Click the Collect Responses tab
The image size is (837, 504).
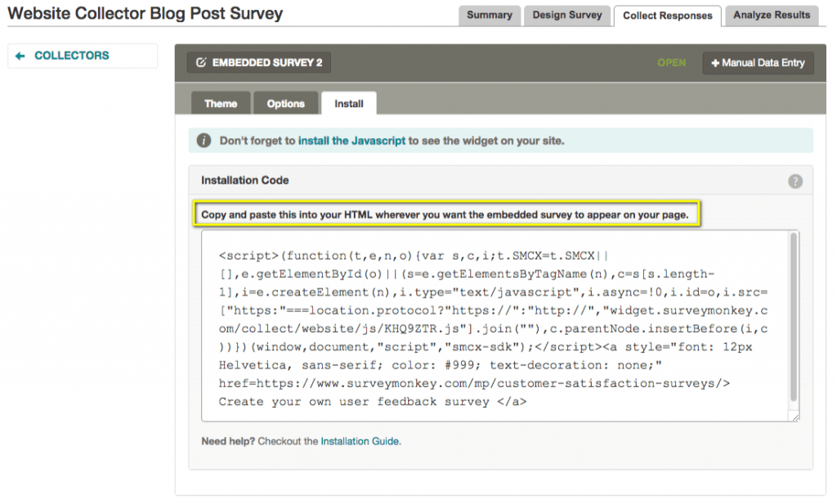coord(667,15)
